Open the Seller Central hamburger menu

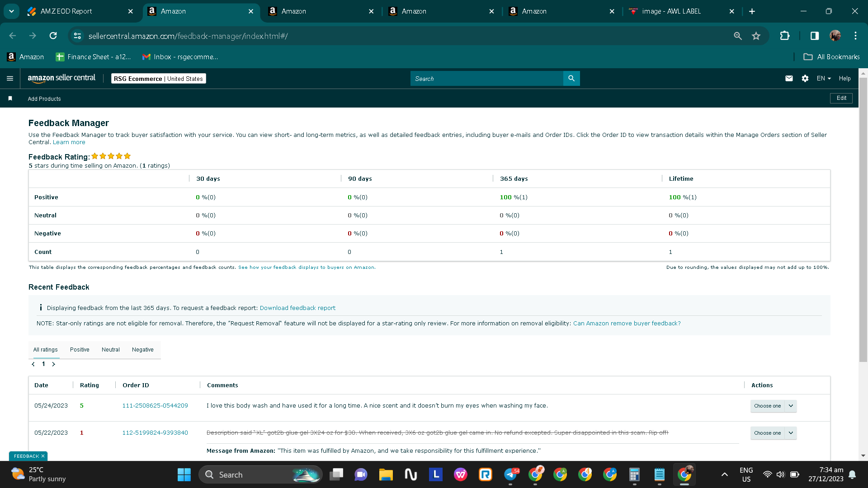pos(10,79)
